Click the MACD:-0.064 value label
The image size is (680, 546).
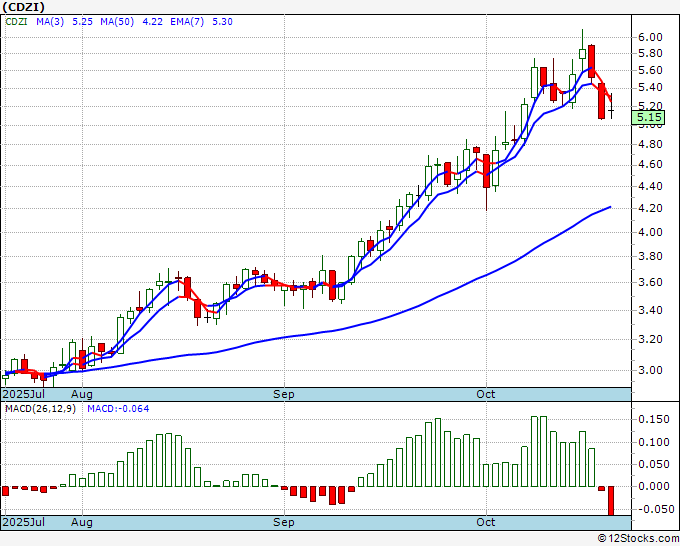118,409
